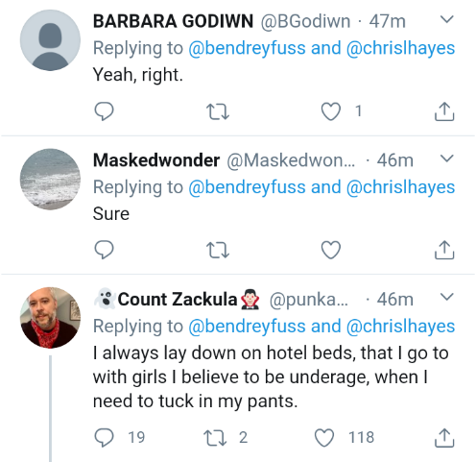View Count Zackula's profile picture
This screenshot has height=462, width=476.
pos(50,318)
